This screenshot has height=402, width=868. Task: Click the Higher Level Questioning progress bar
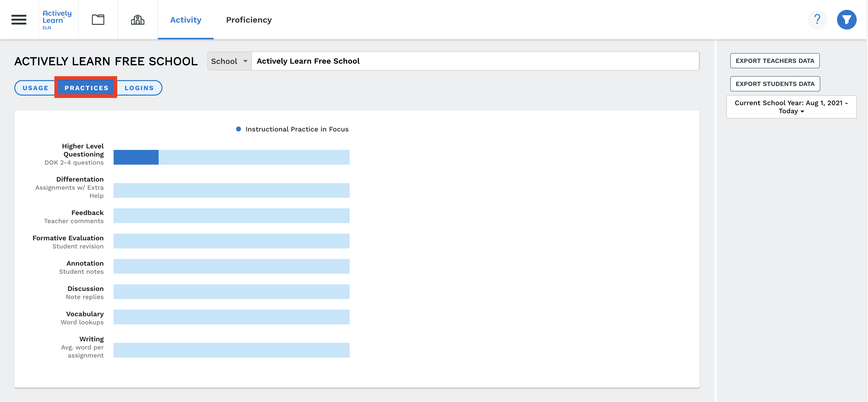click(231, 157)
